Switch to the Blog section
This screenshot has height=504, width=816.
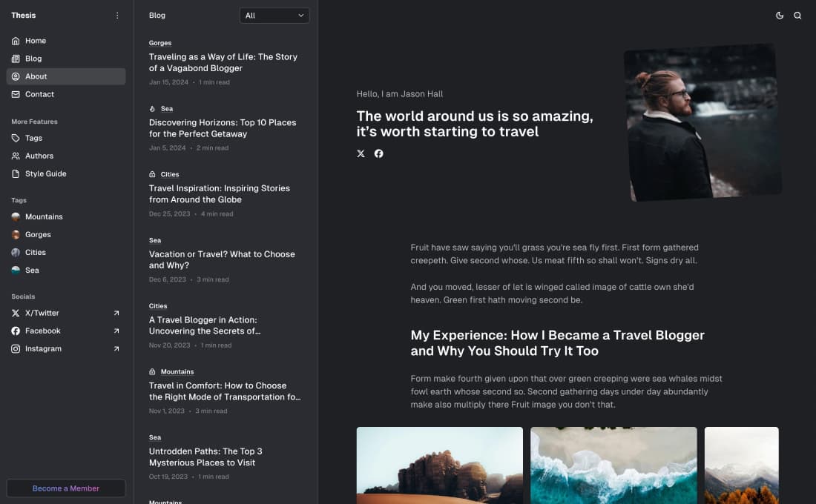[35, 59]
